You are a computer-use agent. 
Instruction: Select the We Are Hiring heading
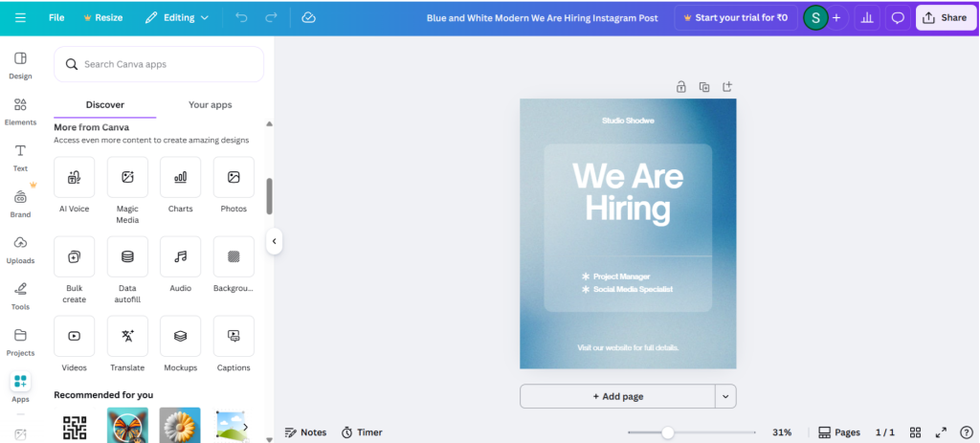628,191
